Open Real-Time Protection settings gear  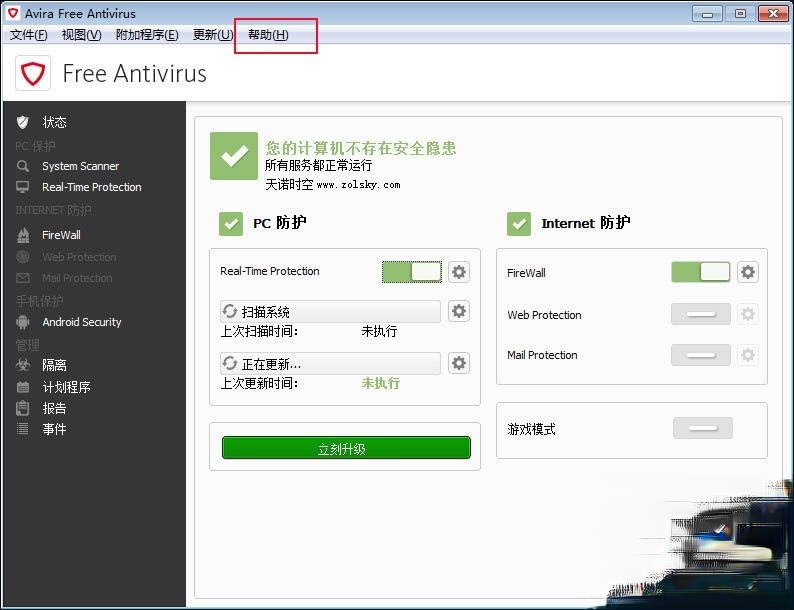pyautogui.click(x=459, y=272)
